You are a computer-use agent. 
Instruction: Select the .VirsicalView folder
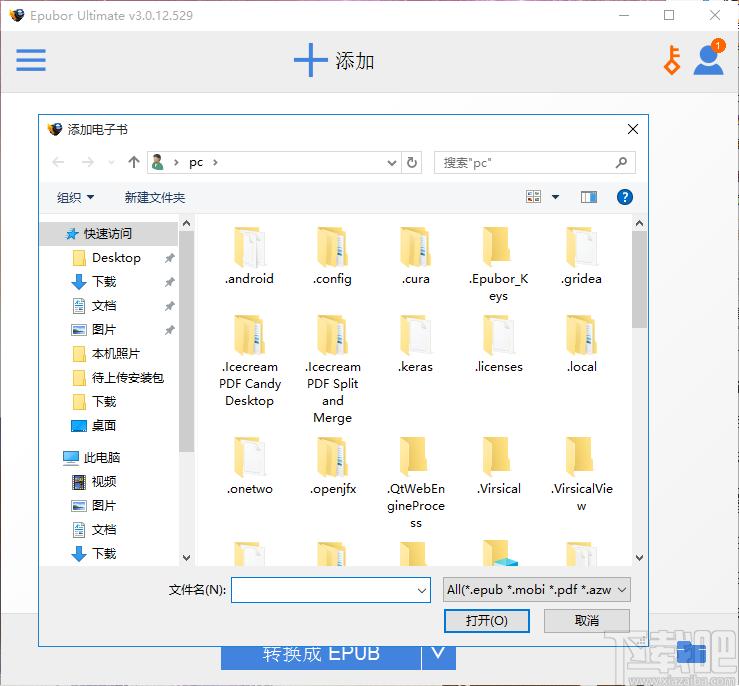[x=581, y=474]
